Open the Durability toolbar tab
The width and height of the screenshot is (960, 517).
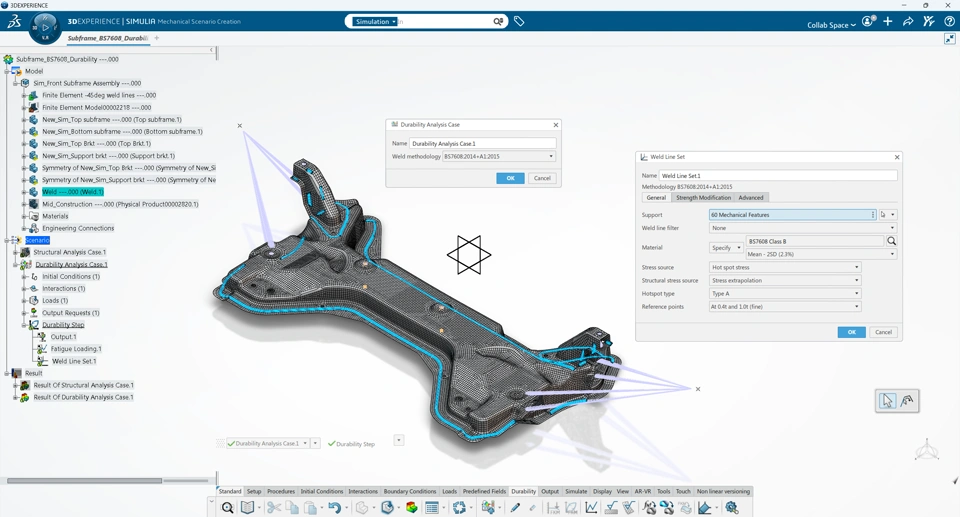click(x=523, y=491)
